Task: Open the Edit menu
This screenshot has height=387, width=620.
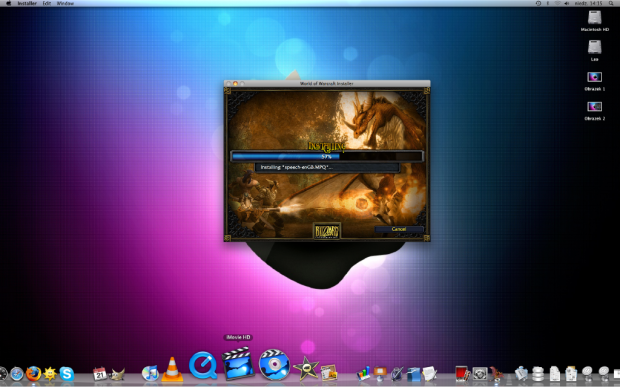Action: point(47,3)
